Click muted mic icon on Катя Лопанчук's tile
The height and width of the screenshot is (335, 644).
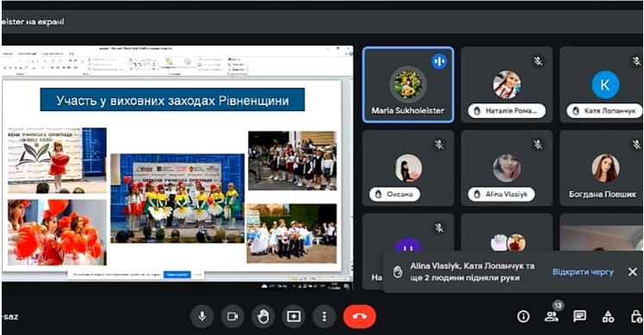click(x=636, y=61)
